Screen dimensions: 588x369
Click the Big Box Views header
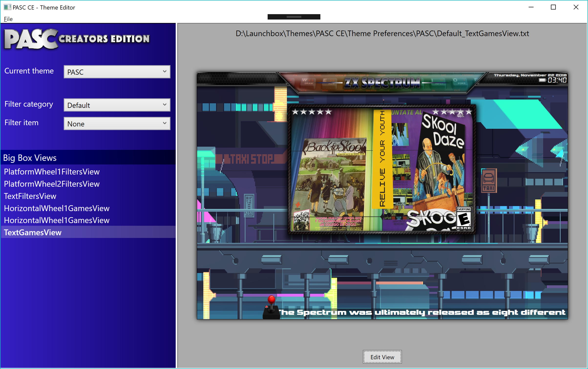point(88,158)
